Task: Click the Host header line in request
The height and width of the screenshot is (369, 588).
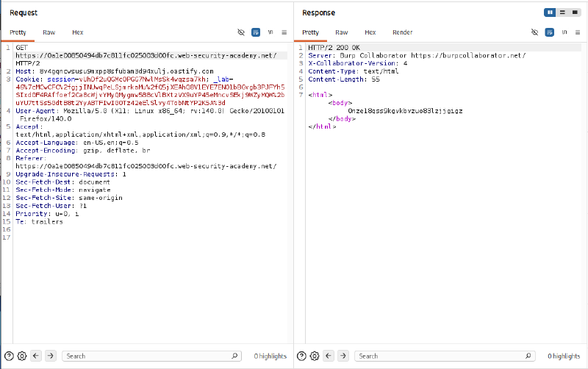Action: pyautogui.click(x=115, y=71)
